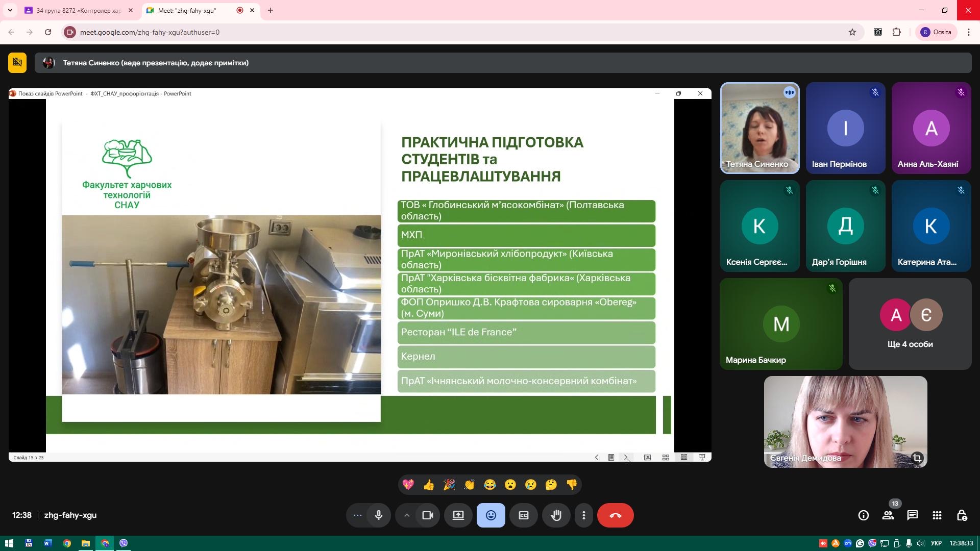The height and width of the screenshot is (551, 980).
Task: Expand the "Ще 4 особи" participants tile
Action: tap(910, 324)
